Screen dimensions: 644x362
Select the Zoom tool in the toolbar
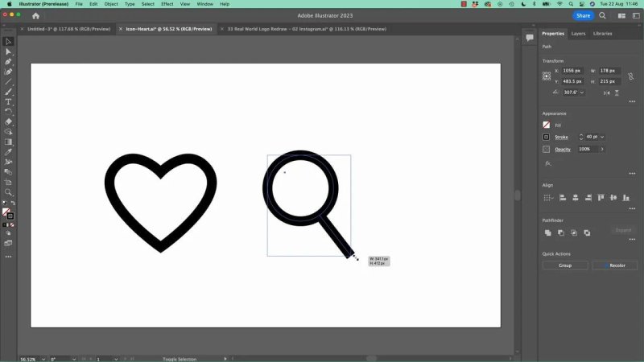click(x=8, y=192)
